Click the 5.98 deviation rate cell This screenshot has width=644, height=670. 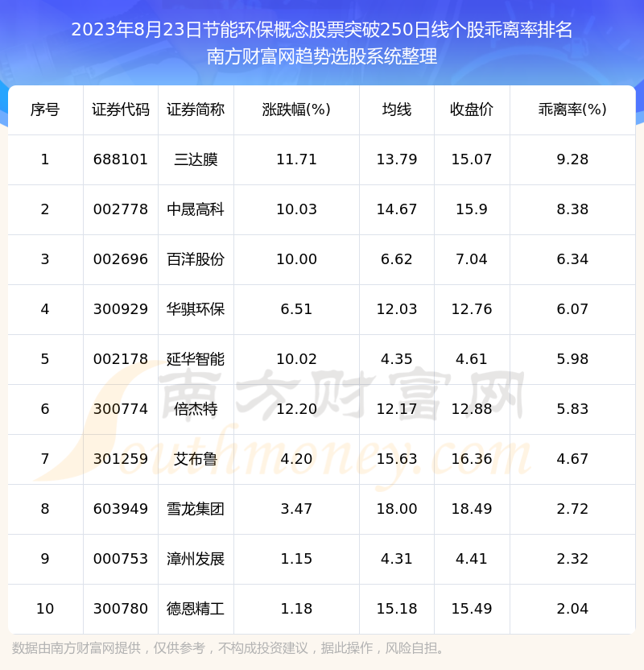[x=572, y=359]
